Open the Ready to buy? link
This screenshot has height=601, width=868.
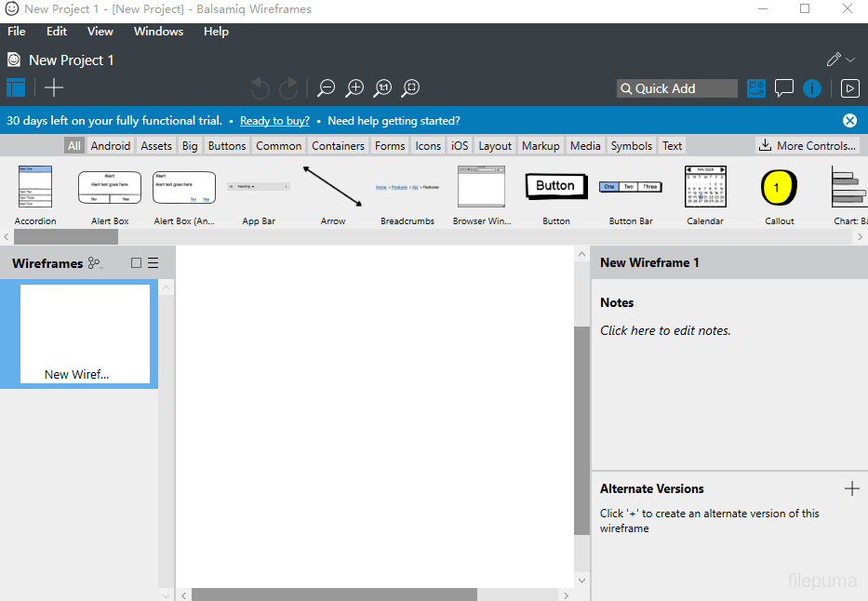[274, 121]
